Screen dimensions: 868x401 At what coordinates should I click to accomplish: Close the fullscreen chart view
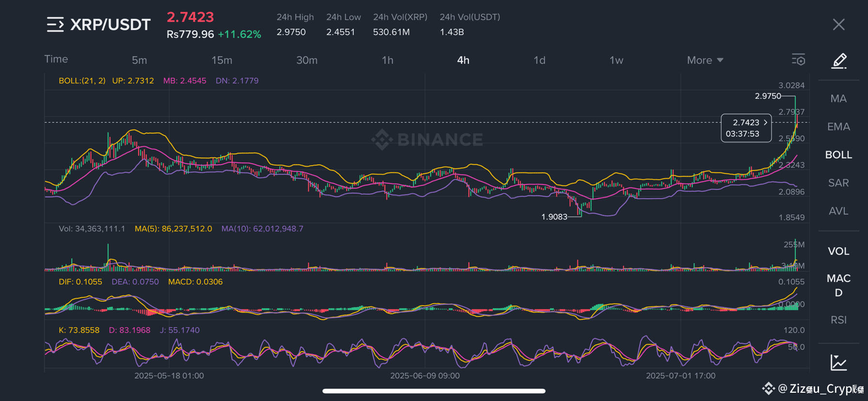click(839, 24)
